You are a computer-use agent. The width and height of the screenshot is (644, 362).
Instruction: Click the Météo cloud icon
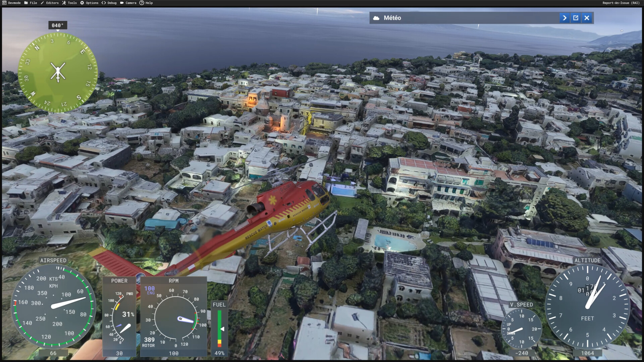click(376, 18)
